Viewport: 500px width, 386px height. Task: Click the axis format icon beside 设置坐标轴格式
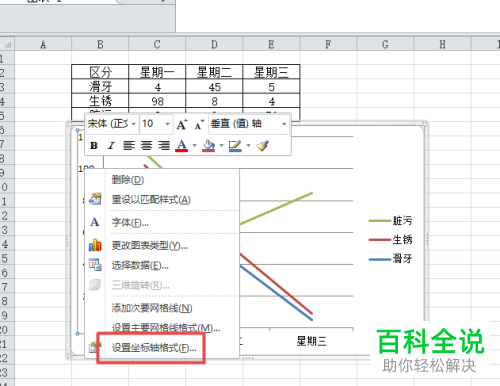click(95, 347)
